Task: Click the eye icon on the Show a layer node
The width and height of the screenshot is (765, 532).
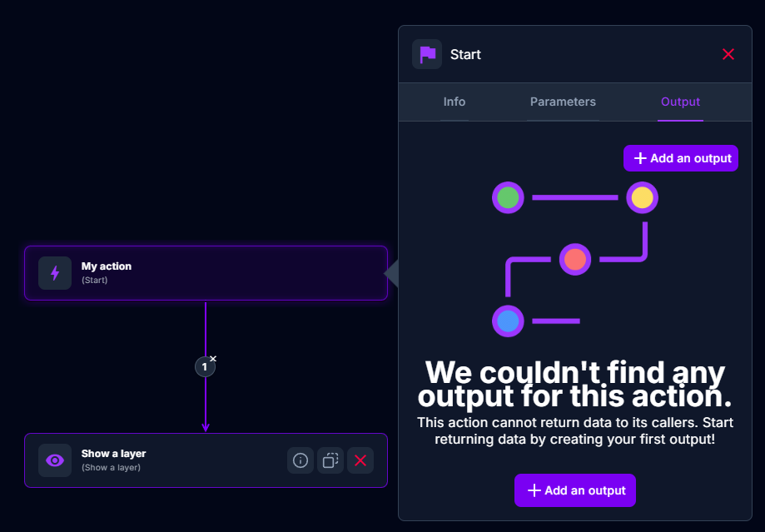Action: click(54, 460)
